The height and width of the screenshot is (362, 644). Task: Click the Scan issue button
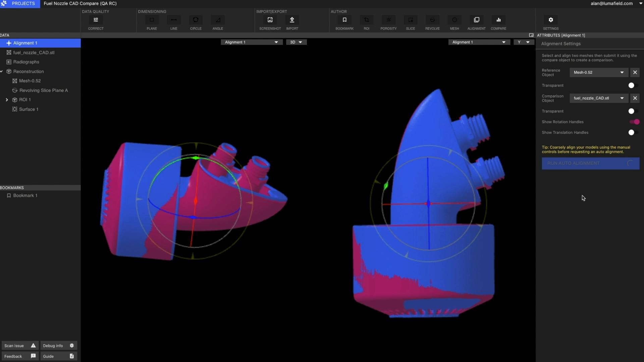click(x=20, y=346)
